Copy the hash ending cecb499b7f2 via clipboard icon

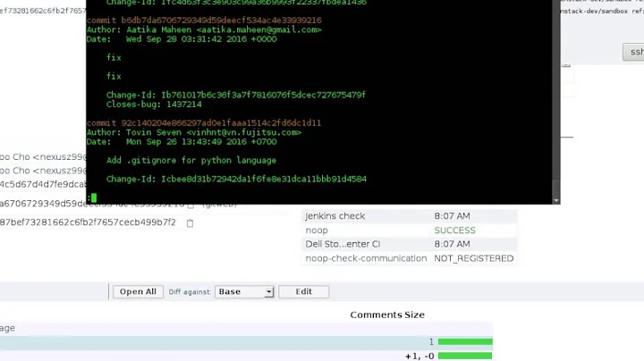click(190, 223)
